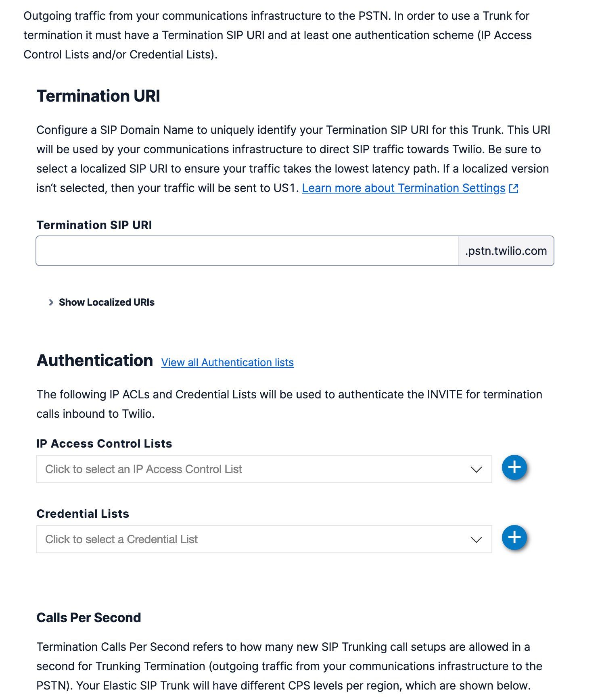
Task: Click the IP Access Control Lists label
Action: pyautogui.click(x=104, y=444)
